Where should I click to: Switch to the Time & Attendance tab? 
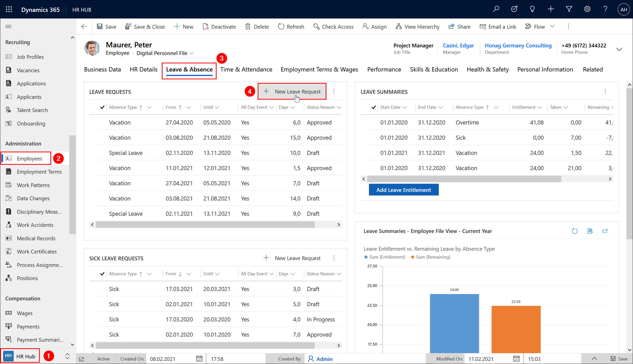246,69
